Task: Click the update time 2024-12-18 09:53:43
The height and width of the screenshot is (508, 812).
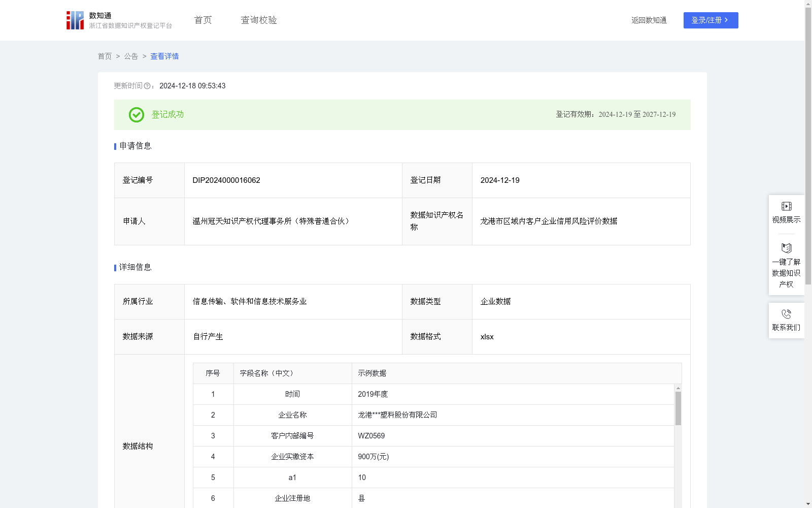Action: coord(192,86)
